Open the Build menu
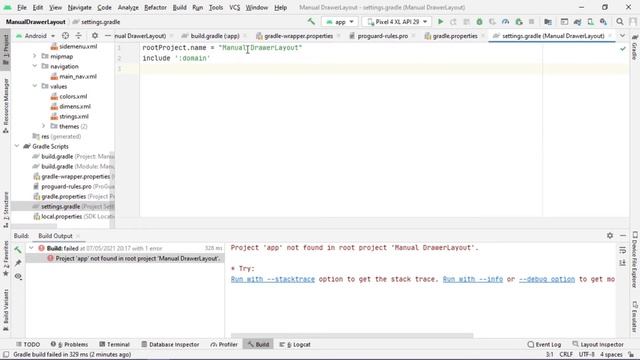Viewport: 640px width, 360px height. (x=179, y=7)
